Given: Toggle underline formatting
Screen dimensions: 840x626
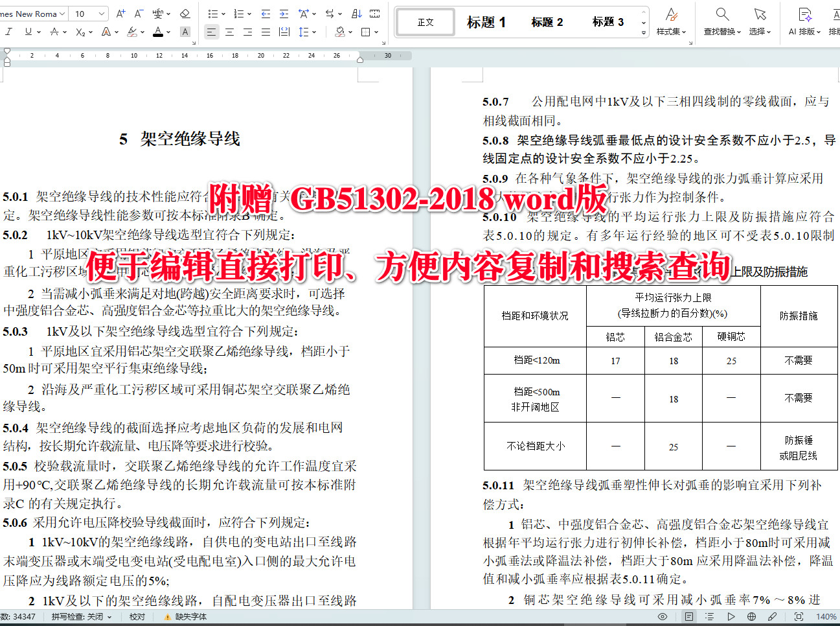Looking at the screenshot, I should pyautogui.click(x=28, y=31).
